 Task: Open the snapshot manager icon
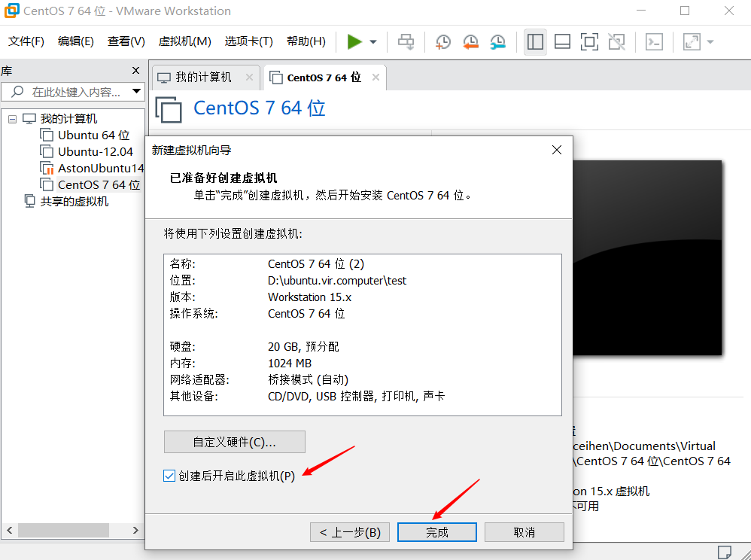[498, 41]
